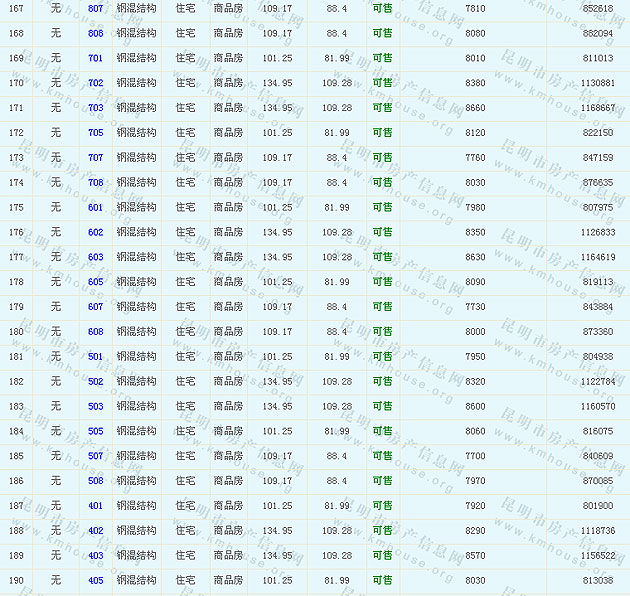This screenshot has height=596, width=630.
Task: Click room 705 link
Action: pyautogui.click(x=95, y=133)
